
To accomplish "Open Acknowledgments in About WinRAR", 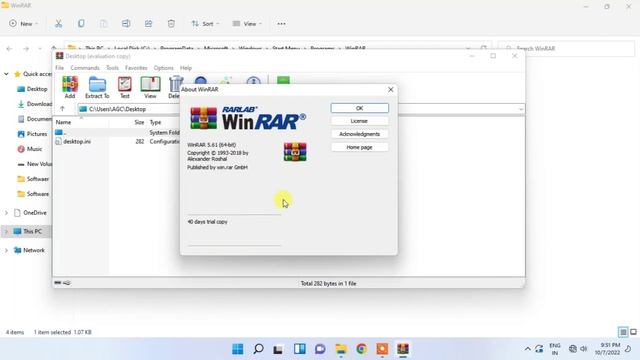I will tap(359, 134).
